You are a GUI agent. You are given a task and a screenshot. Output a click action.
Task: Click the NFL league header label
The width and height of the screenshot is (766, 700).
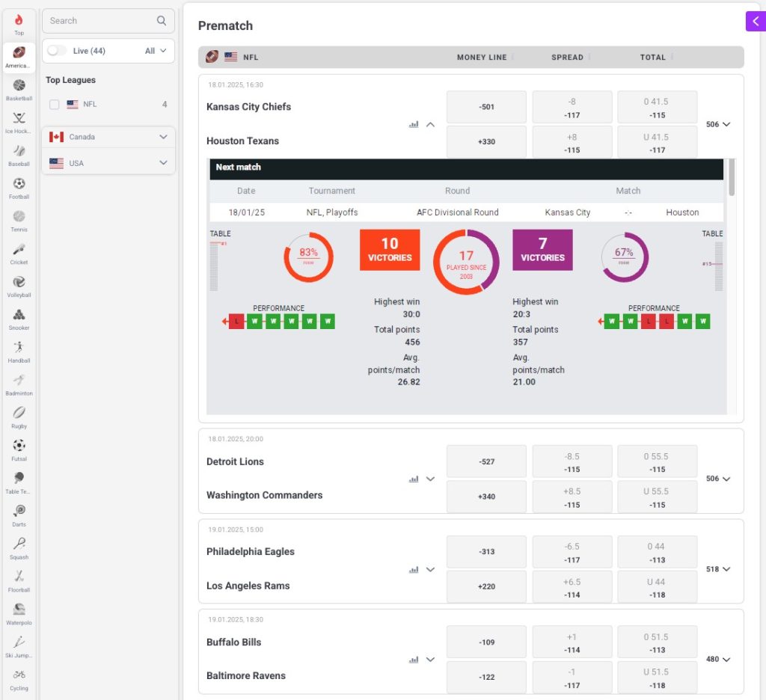251,57
